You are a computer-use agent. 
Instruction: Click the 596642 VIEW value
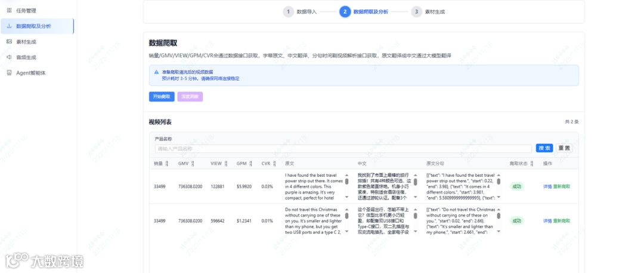[218, 220]
